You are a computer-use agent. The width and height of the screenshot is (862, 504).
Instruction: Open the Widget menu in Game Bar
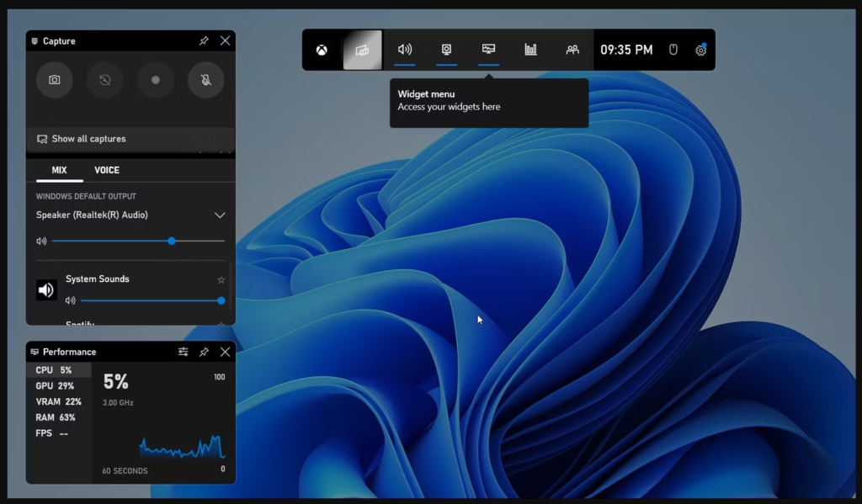(362, 49)
